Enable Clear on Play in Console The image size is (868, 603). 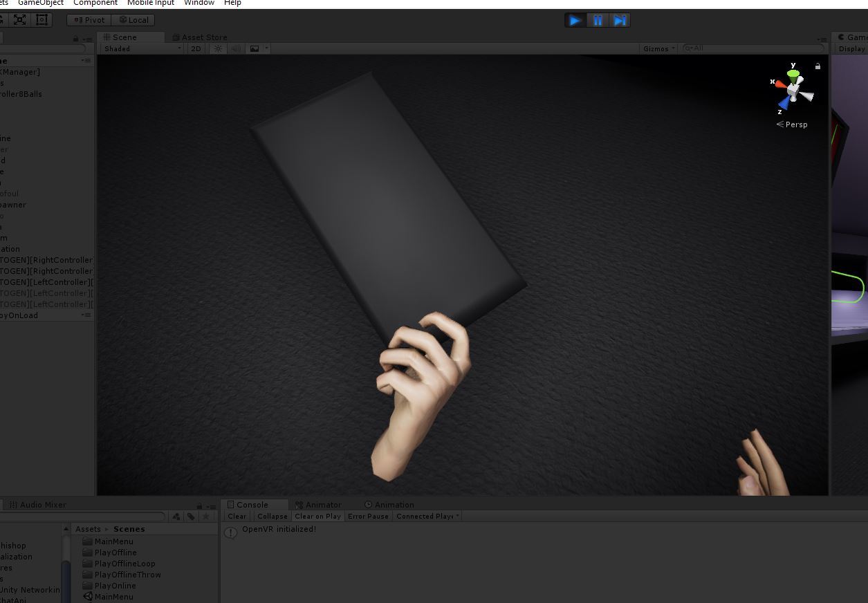tap(317, 516)
